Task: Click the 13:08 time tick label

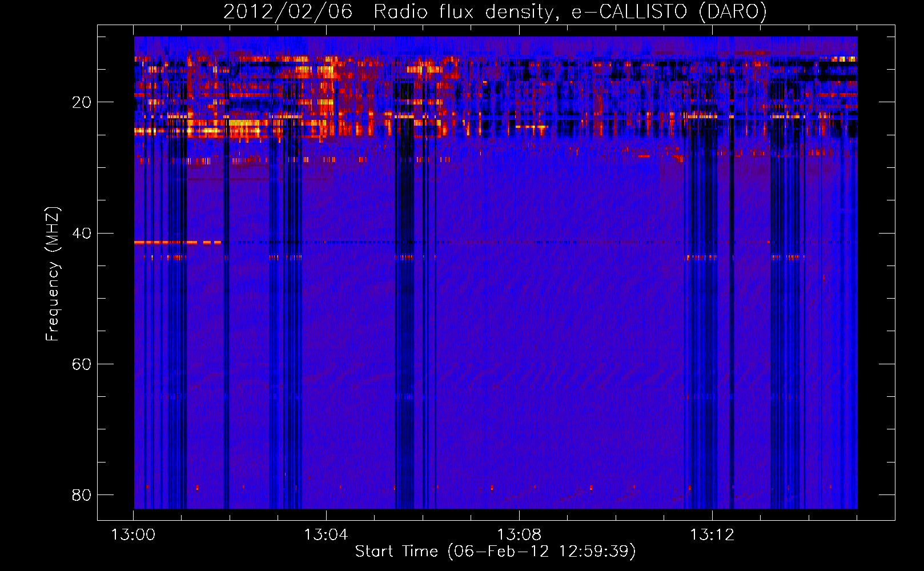Action: point(519,535)
